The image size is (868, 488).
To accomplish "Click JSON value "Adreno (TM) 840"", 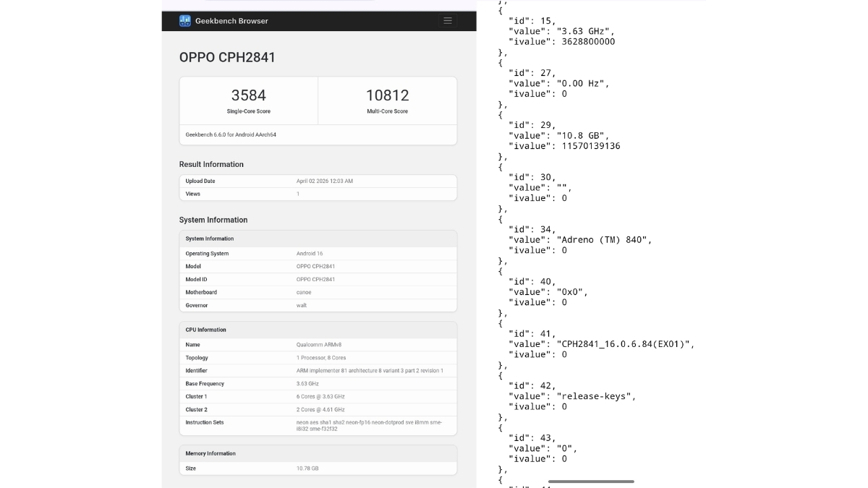I will [604, 239].
